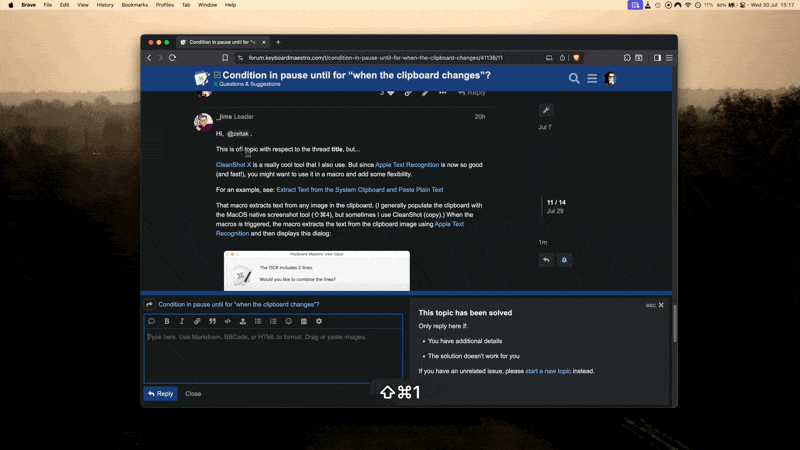Open the user avatar menu in header
Viewport: 800px width, 450px height.
(610, 79)
